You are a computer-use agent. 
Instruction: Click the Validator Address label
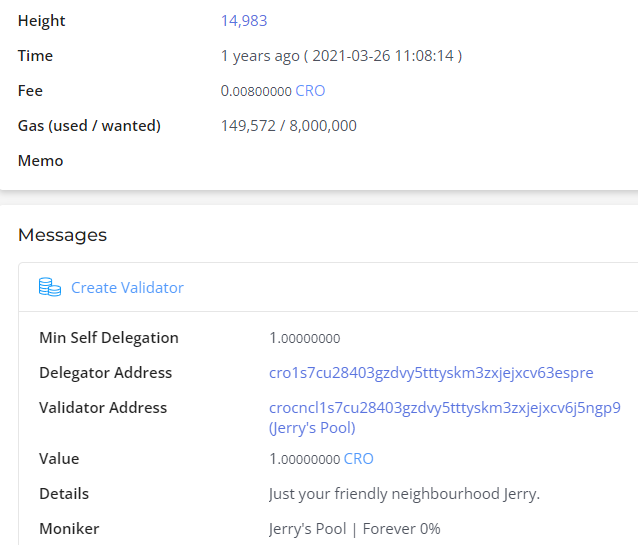pos(103,408)
